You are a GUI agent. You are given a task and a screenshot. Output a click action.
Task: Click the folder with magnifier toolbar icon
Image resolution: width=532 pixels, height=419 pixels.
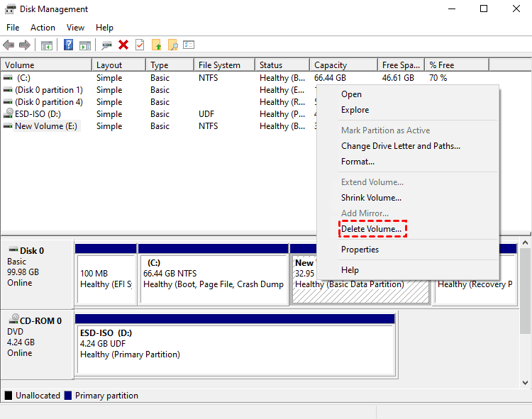pyautogui.click(x=172, y=45)
